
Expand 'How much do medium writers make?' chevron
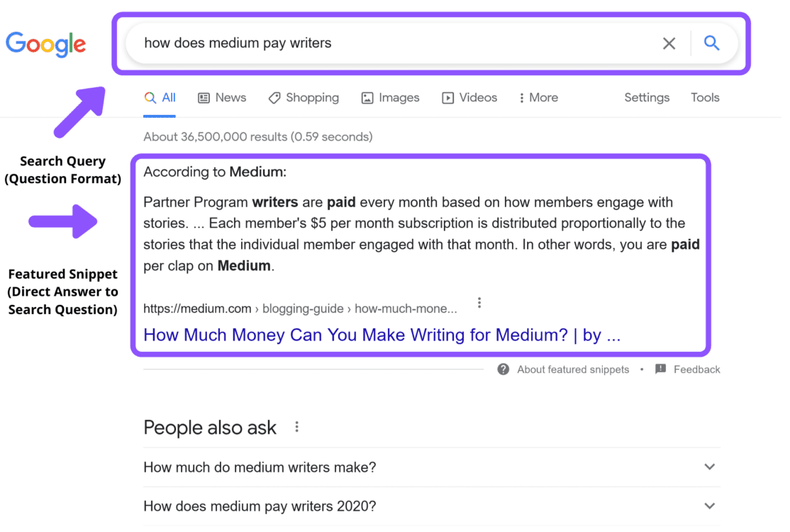click(709, 467)
